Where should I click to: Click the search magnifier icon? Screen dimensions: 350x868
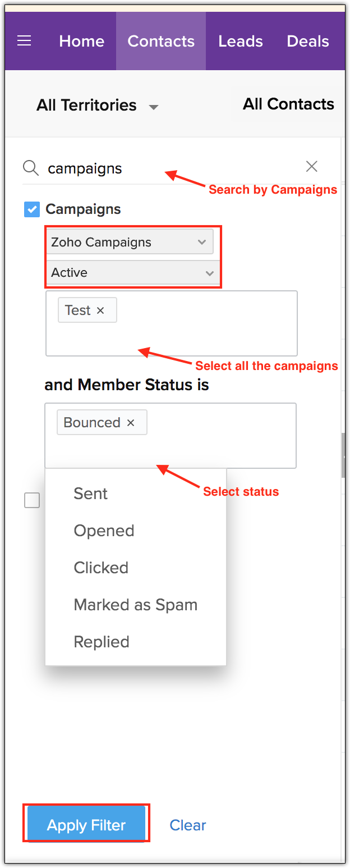(30, 168)
